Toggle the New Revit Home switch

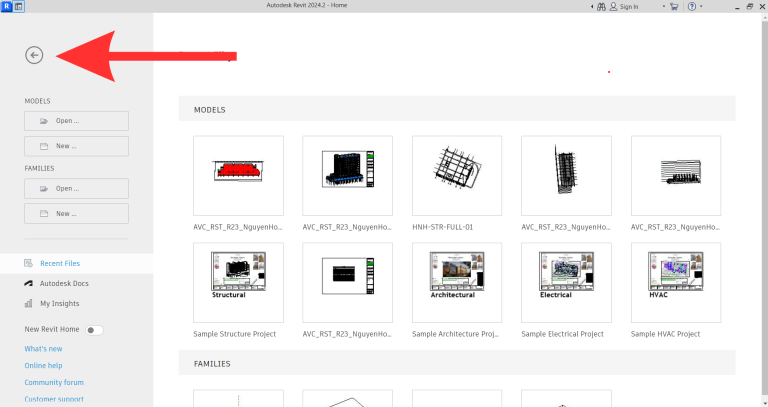pos(94,329)
